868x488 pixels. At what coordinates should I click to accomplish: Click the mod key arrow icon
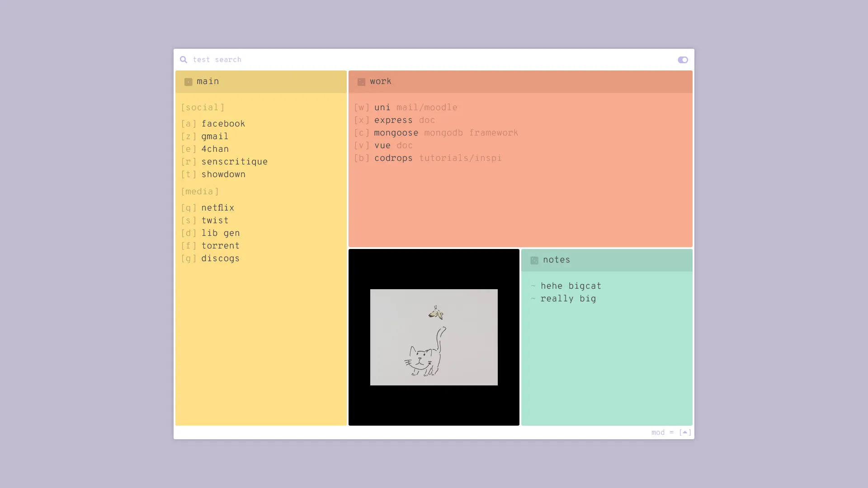click(x=685, y=432)
